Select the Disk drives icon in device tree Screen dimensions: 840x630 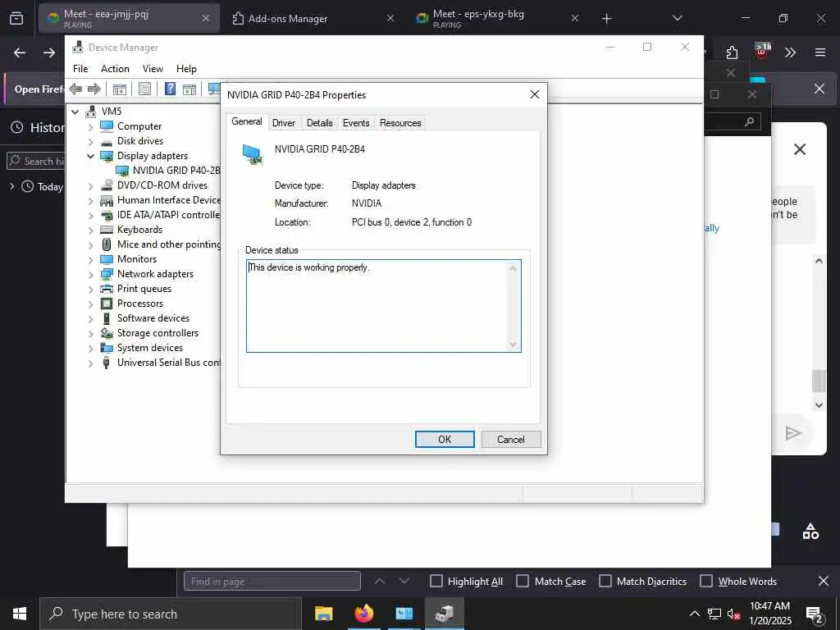coord(107,141)
